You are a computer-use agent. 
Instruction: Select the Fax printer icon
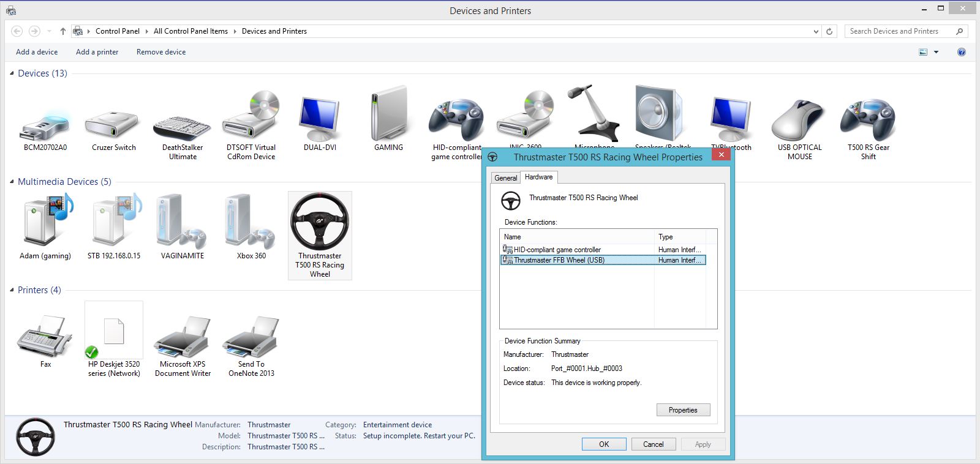point(45,336)
